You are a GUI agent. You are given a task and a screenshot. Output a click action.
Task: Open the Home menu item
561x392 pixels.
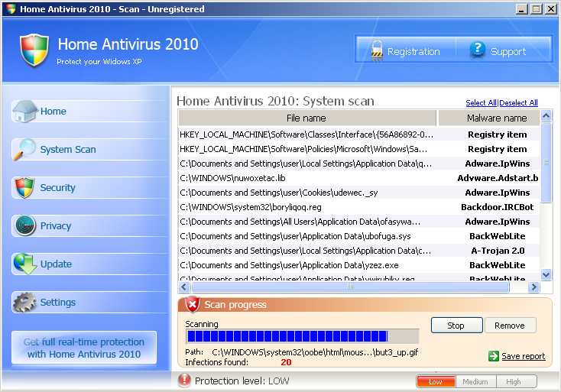[x=89, y=112]
